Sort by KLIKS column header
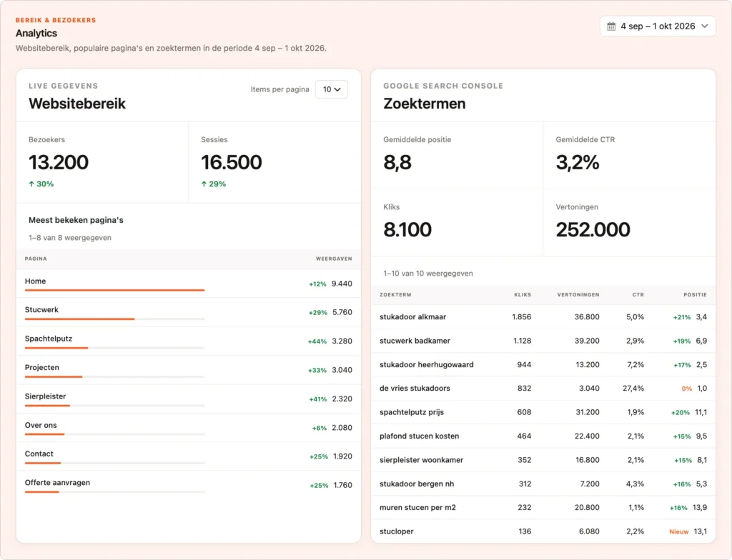This screenshot has height=560, width=732. tap(523, 295)
